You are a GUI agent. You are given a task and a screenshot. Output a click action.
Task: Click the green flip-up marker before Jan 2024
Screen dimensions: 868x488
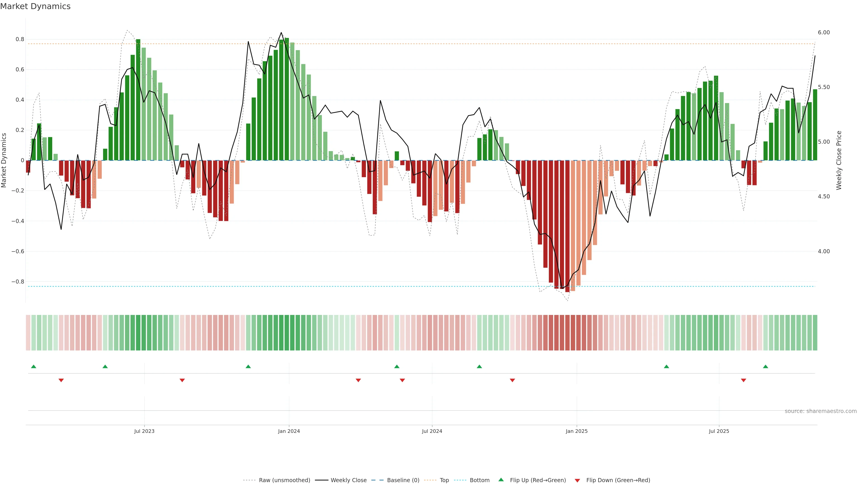coord(248,366)
